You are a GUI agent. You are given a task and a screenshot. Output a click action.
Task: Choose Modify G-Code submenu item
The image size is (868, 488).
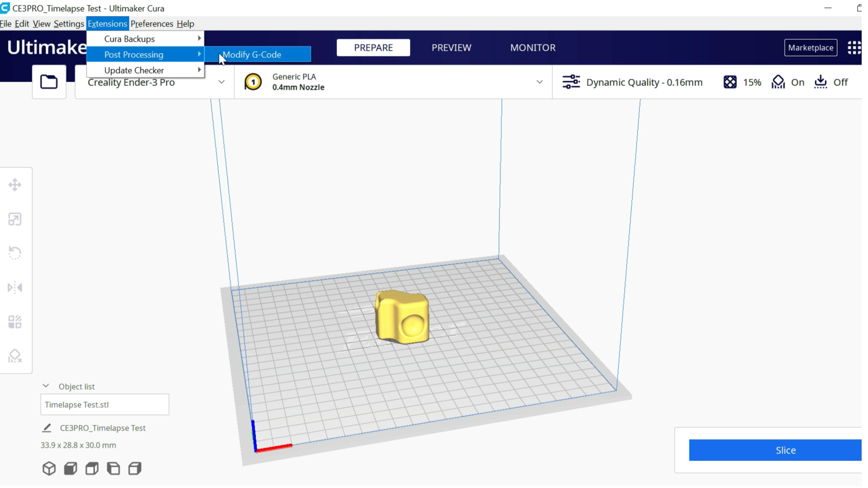[258, 55]
